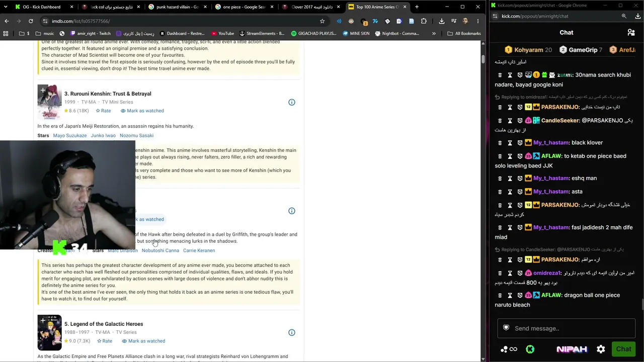This screenshot has width=644, height=362.
Task: Open the info icon for Legend of the Galactic Heroes
Action: point(292,332)
